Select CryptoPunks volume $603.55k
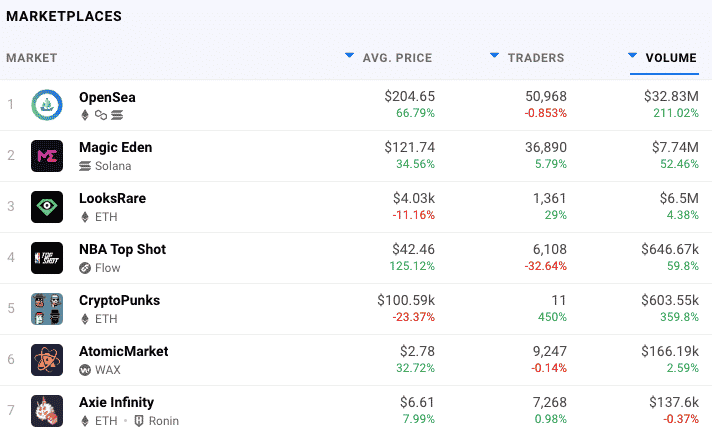 coord(670,300)
